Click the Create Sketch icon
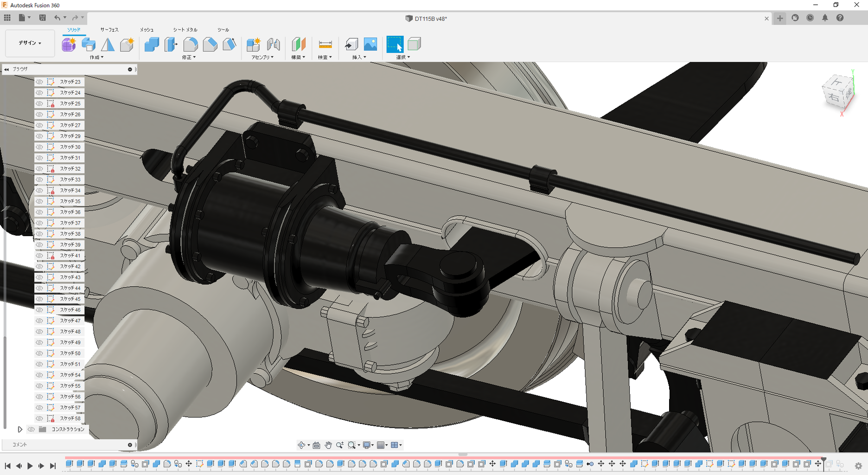The height and width of the screenshot is (475, 868). click(x=69, y=45)
